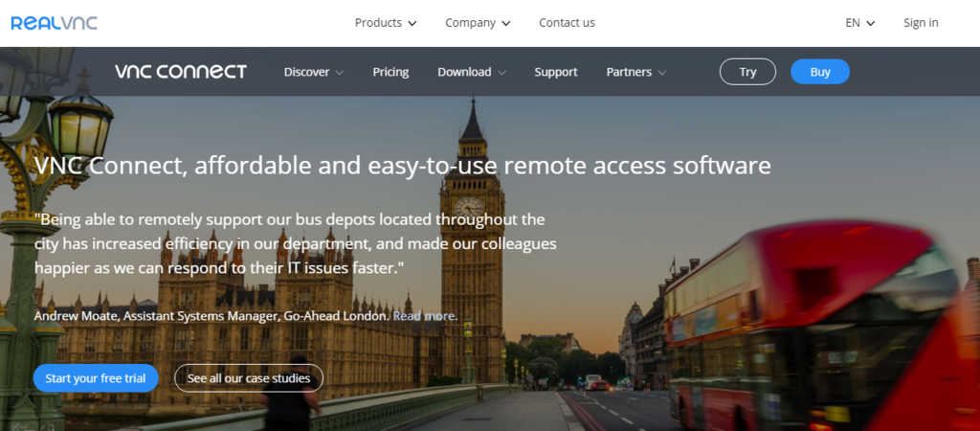Screen dimensions: 980x431
Task: Click the Andrew Moate testimonial quote
Action: coord(295,244)
